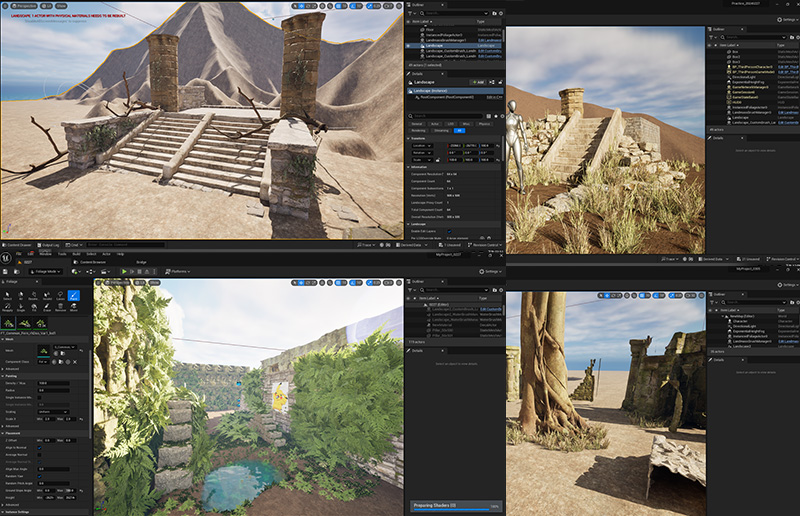Image resolution: width=800 pixels, height=516 pixels.
Task: Click the Landscape window outliner scrollbar
Action: tap(504, 35)
